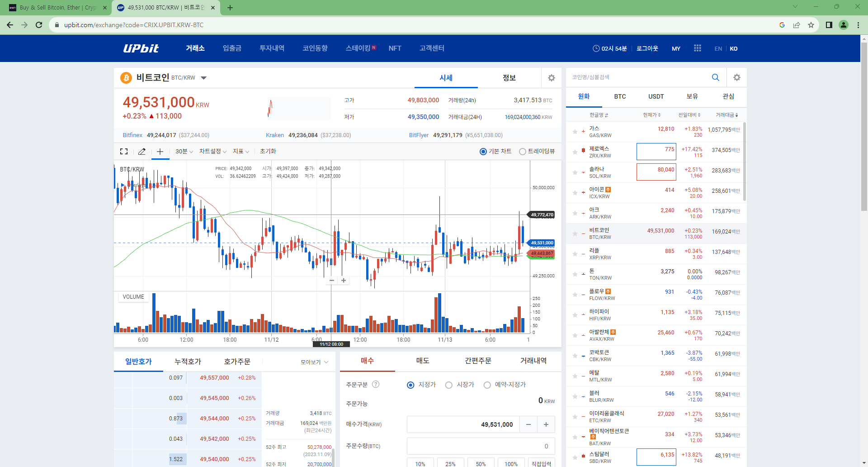Toggle favorite star on GAS/KRW coin
Image resolution: width=868 pixels, height=467 pixels.
click(x=575, y=131)
